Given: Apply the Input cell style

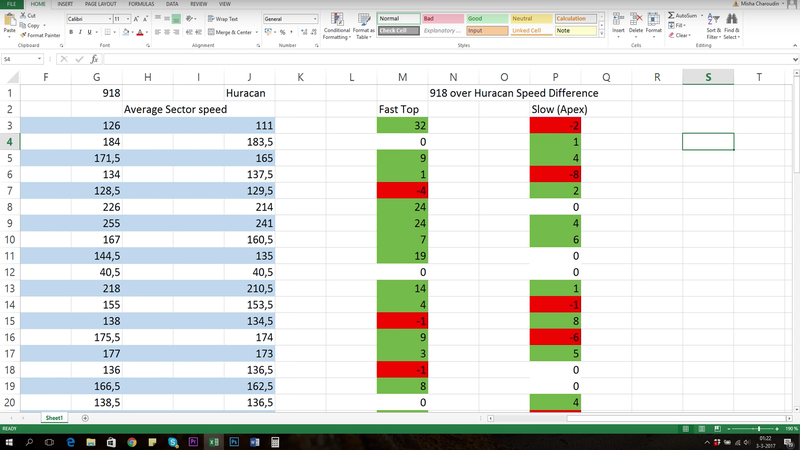Looking at the screenshot, I should tap(487, 31).
